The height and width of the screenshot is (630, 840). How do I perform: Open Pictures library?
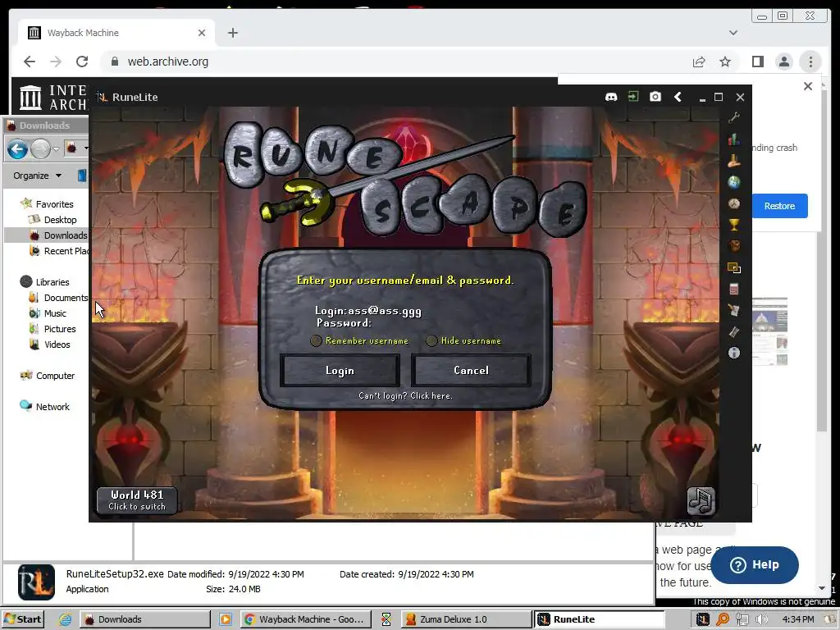(x=59, y=328)
